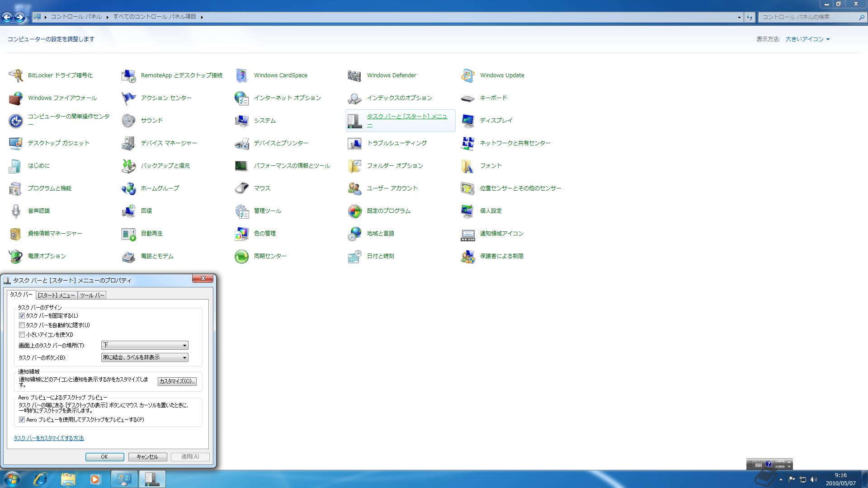Open BitLocker ドライブ暗号化 icon
The width and height of the screenshot is (868, 488).
click(x=16, y=75)
